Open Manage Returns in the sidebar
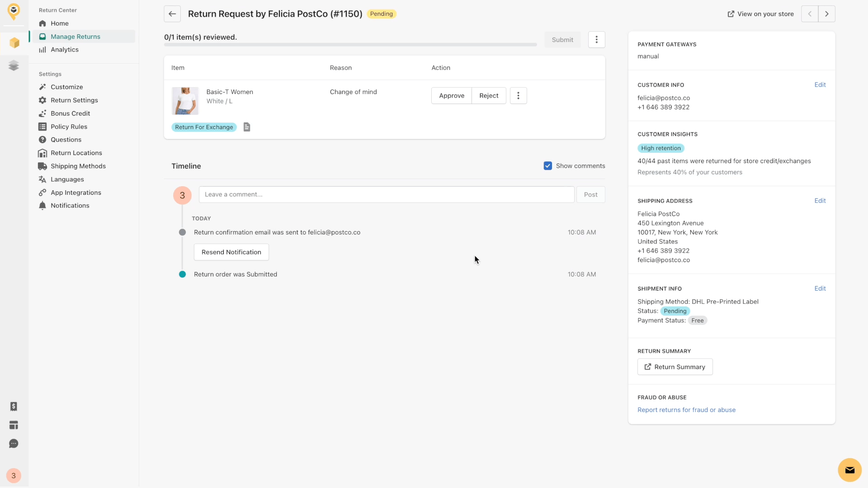868x488 pixels. coord(75,37)
